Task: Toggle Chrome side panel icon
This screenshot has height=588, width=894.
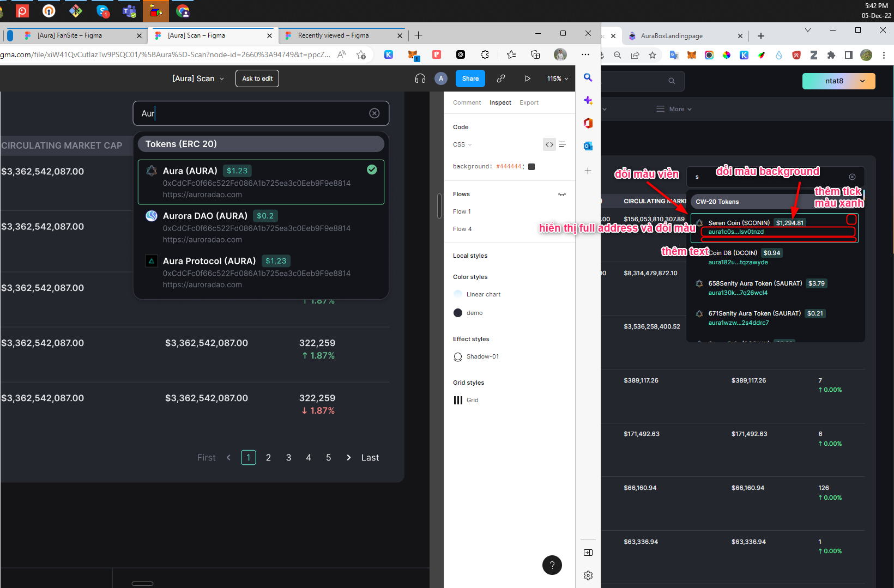Action: [849, 55]
